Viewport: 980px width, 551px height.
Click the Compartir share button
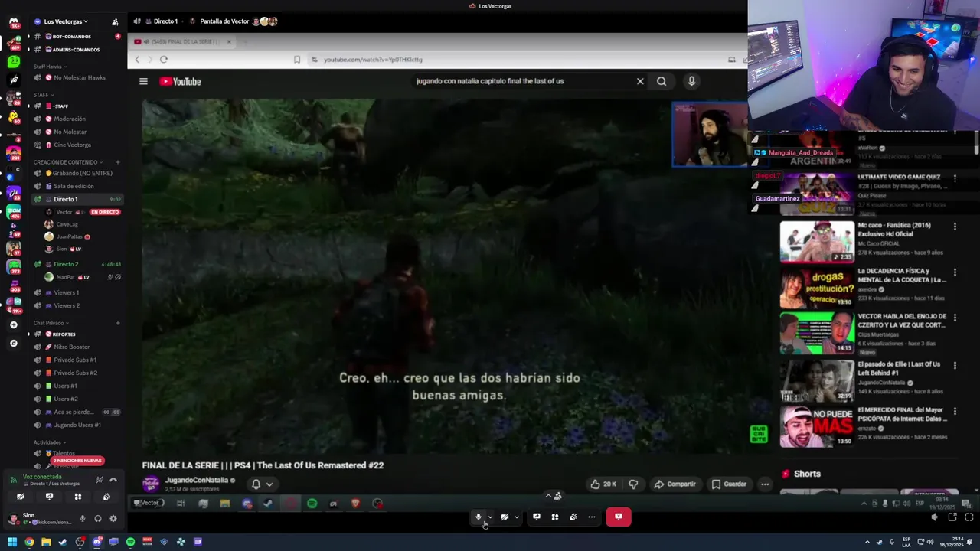[x=675, y=484]
